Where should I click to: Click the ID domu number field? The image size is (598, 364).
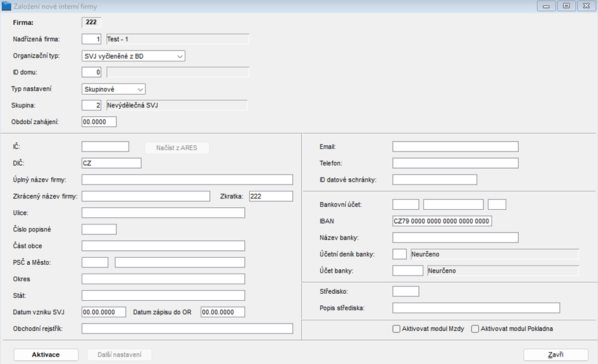point(92,72)
